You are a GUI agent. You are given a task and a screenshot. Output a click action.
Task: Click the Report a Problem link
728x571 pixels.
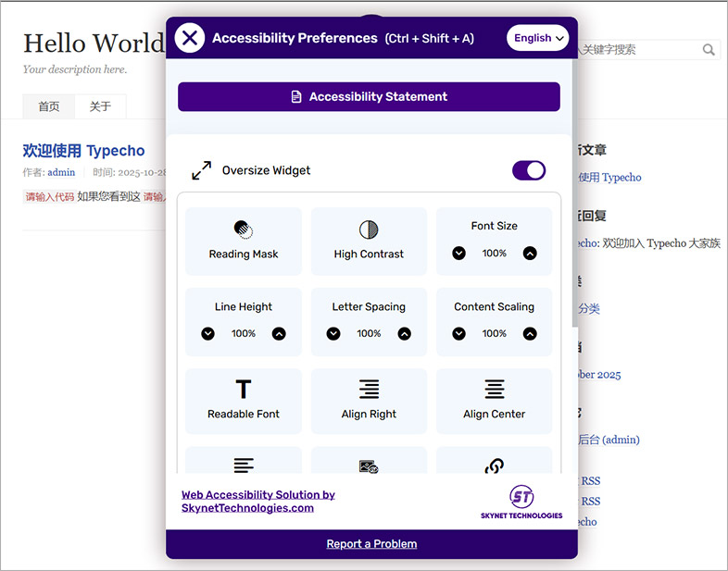pos(371,543)
